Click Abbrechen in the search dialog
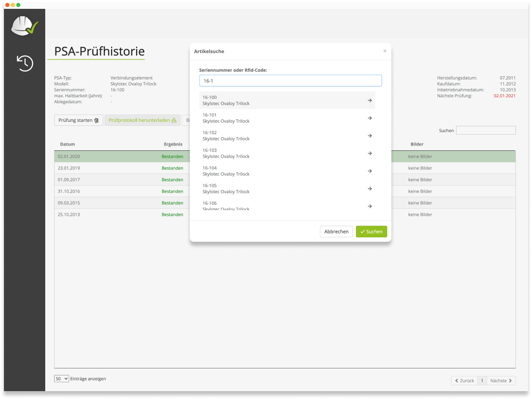Screen dimensions: 532x399 (x=336, y=231)
